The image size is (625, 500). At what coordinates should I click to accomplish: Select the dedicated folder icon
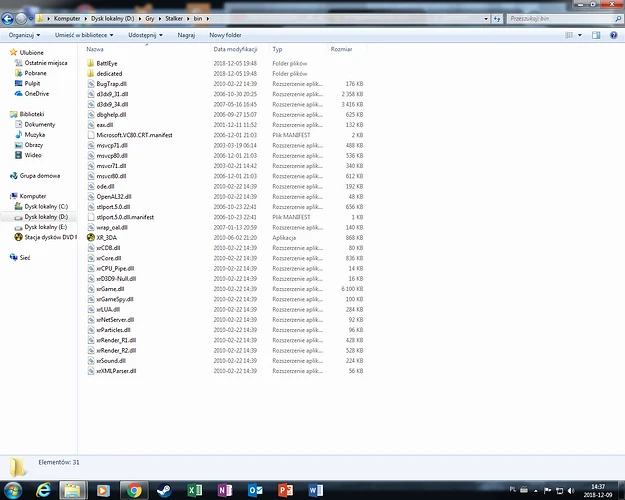click(x=90, y=73)
